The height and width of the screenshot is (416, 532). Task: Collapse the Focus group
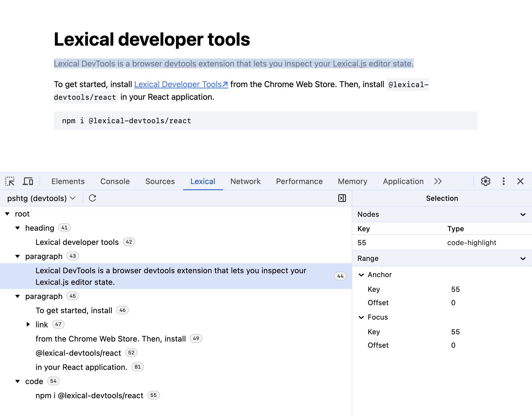click(361, 317)
